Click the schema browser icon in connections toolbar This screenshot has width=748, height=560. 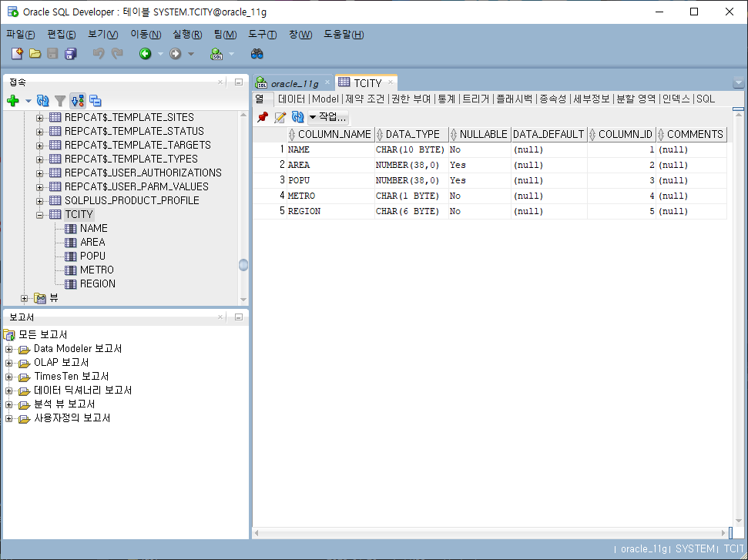click(96, 101)
